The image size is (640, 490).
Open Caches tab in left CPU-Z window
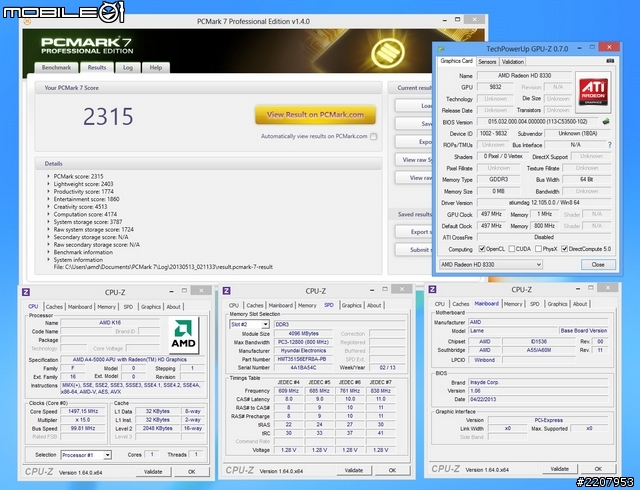(x=54, y=307)
